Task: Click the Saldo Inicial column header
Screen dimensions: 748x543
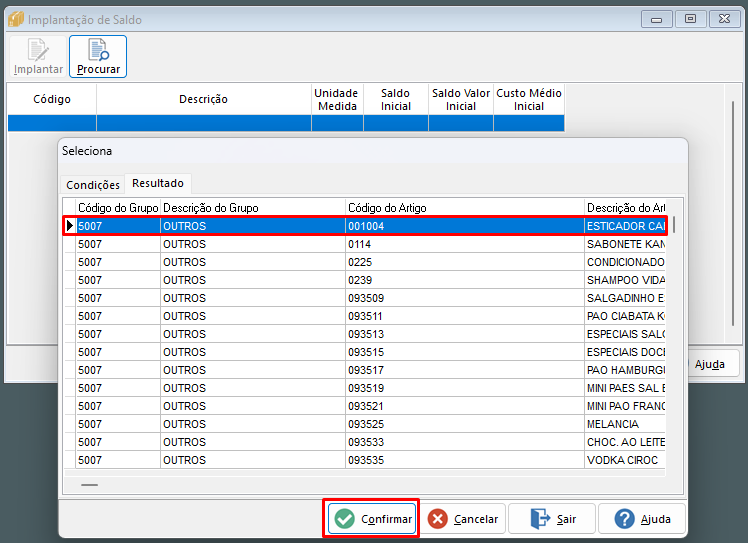Action: tap(396, 99)
